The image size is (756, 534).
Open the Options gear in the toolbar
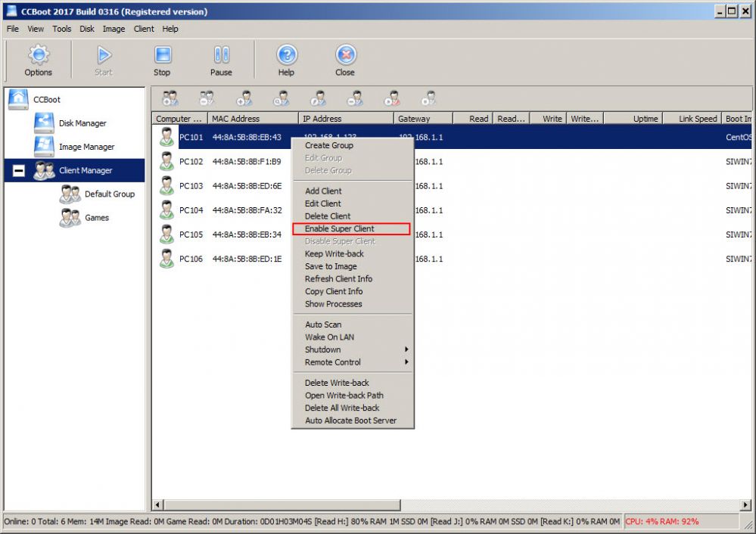point(38,61)
